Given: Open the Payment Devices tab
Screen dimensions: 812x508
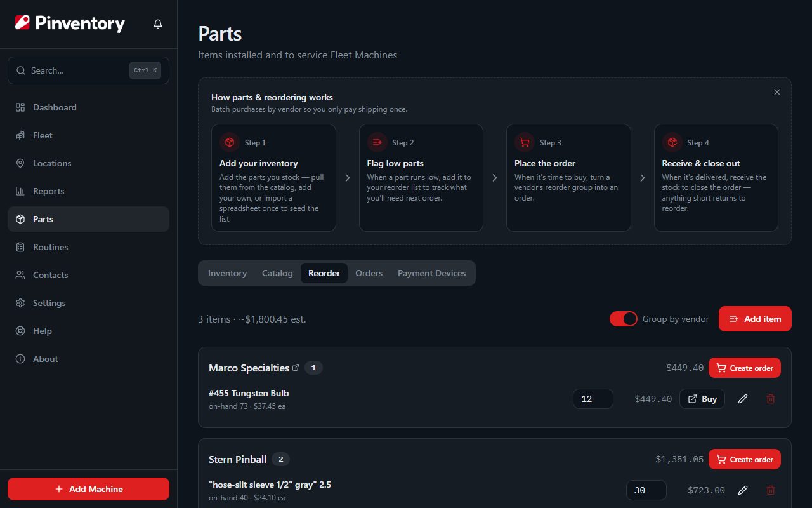Looking at the screenshot, I should pos(431,273).
